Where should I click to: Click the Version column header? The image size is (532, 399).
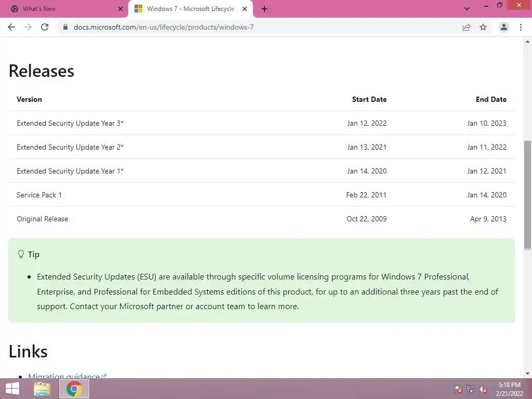click(x=29, y=99)
